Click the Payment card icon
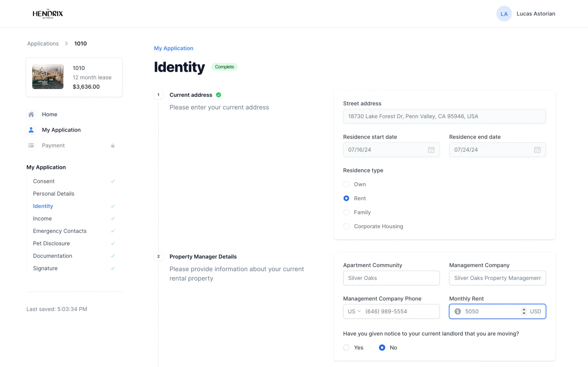The image size is (588, 367). (x=31, y=145)
